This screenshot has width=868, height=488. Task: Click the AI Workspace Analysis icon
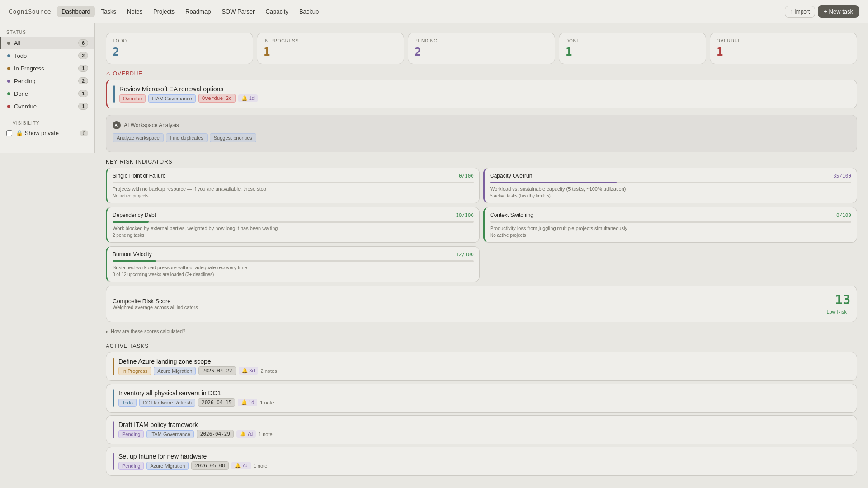(117, 125)
